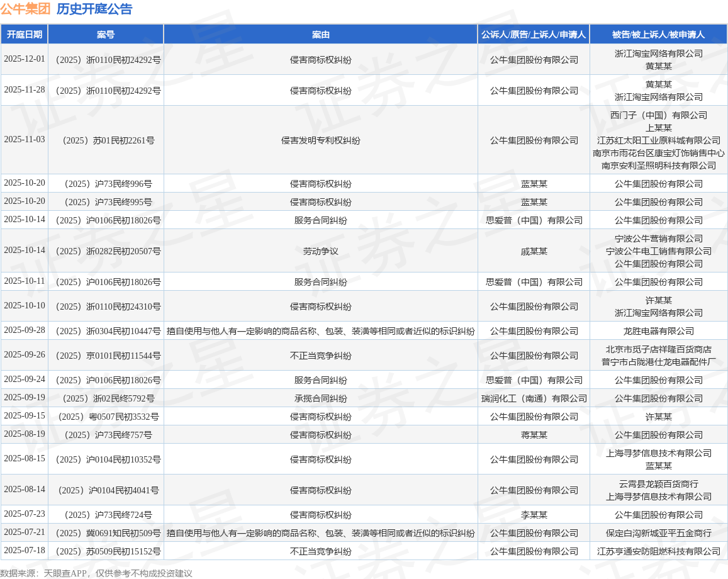The width and height of the screenshot is (728, 579).
Task: Click case number (2025)沪0104民初10352号
Action: 109,459
